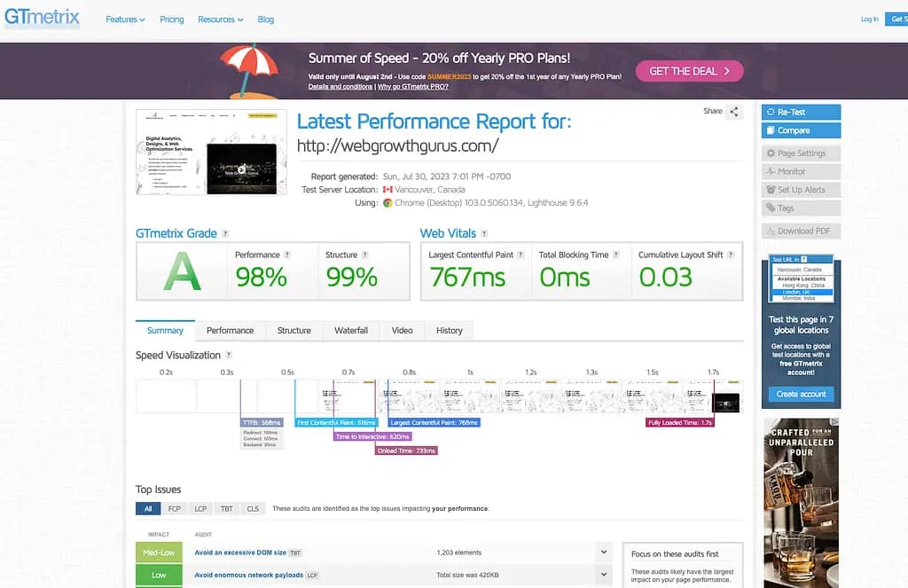Select the Monitor graph icon
Image resolution: width=908 pixels, height=588 pixels.
point(771,170)
